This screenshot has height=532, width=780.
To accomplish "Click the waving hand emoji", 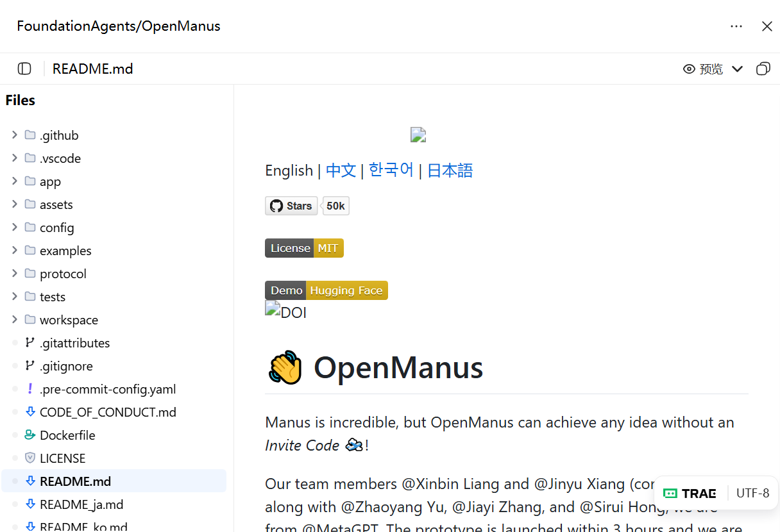I will coord(285,367).
